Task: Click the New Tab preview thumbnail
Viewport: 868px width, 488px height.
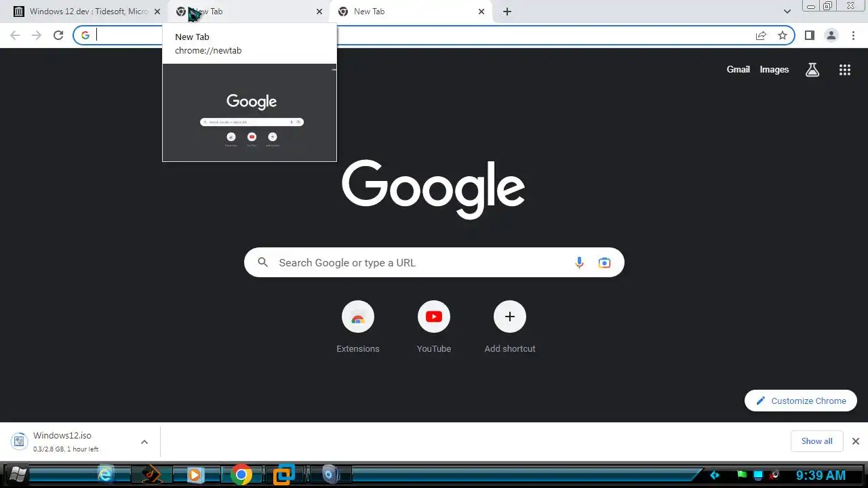Action: click(250, 113)
